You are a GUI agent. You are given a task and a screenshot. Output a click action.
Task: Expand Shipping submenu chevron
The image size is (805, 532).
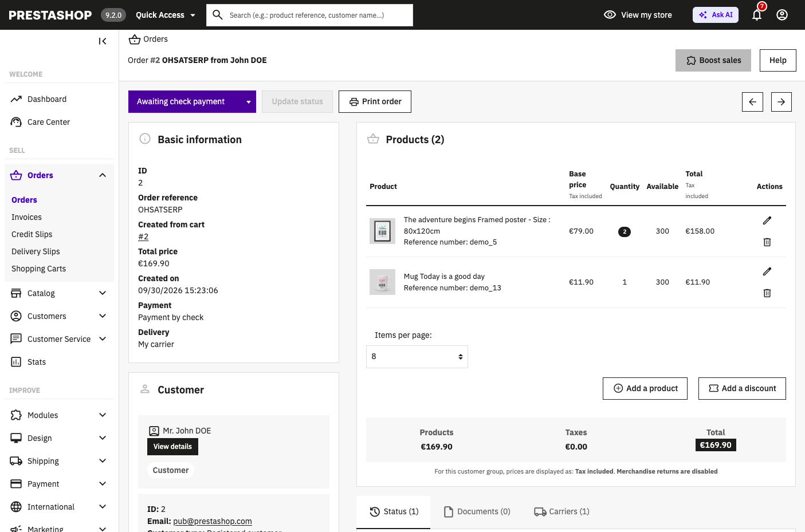coord(103,461)
